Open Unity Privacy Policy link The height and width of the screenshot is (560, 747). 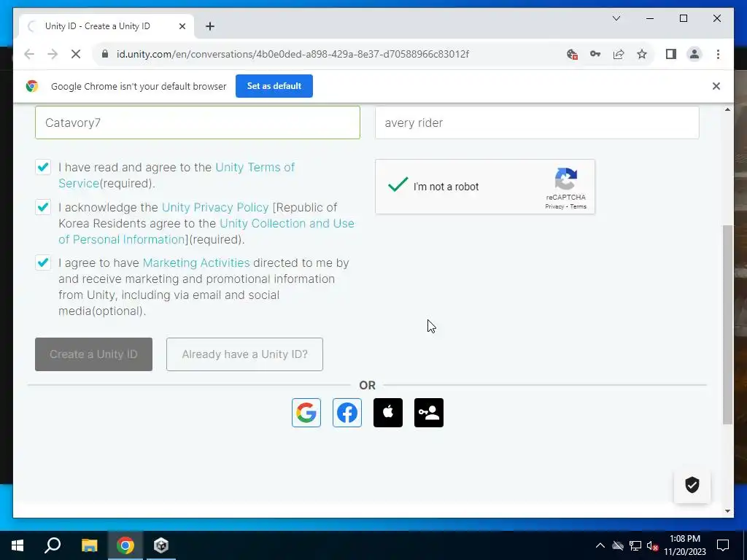215,208
